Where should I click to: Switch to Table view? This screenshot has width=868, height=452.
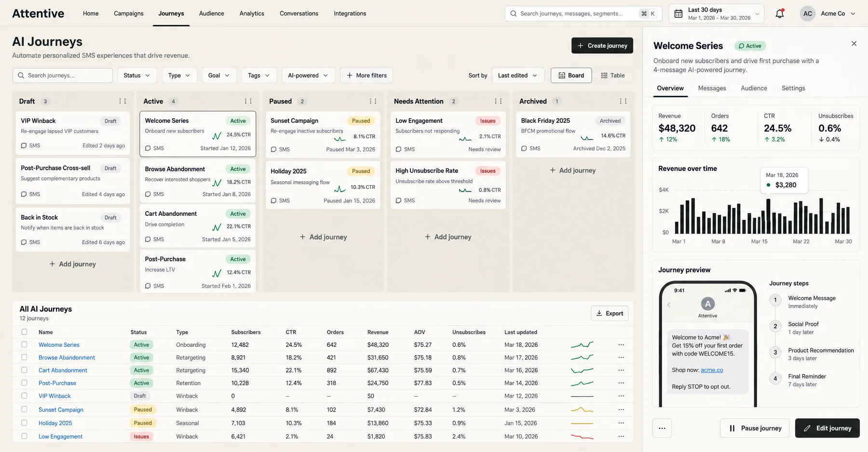(613, 75)
